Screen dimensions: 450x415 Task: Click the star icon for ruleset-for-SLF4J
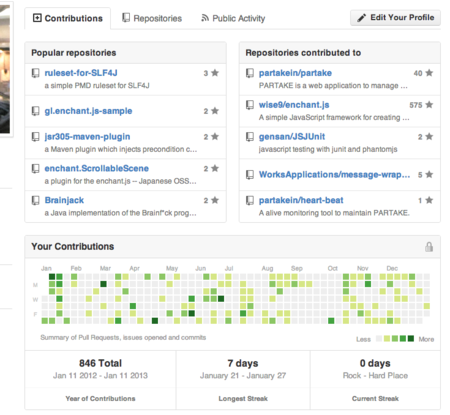pyautogui.click(x=215, y=73)
